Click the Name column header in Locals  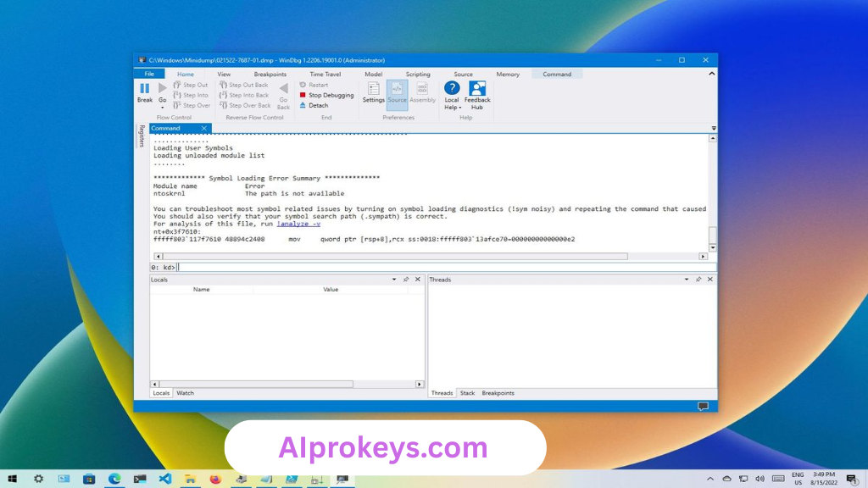pyautogui.click(x=202, y=290)
